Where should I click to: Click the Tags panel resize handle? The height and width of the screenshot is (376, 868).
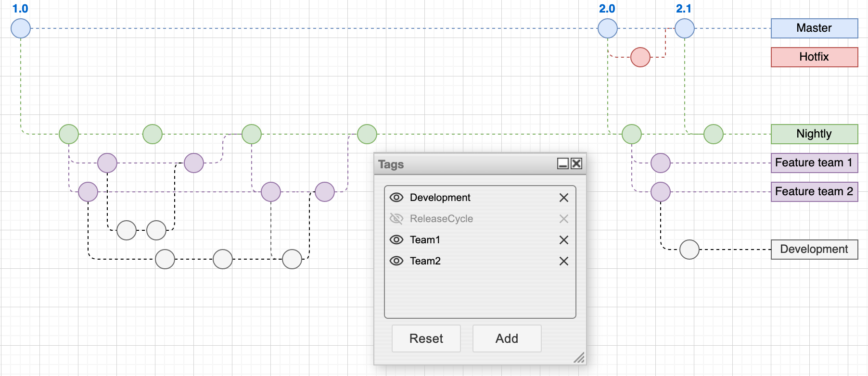579,358
